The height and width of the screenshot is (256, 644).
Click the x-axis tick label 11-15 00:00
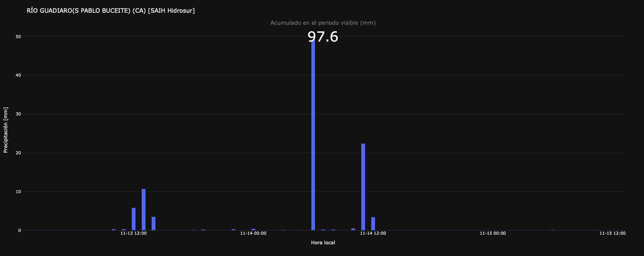[x=493, y=233]
